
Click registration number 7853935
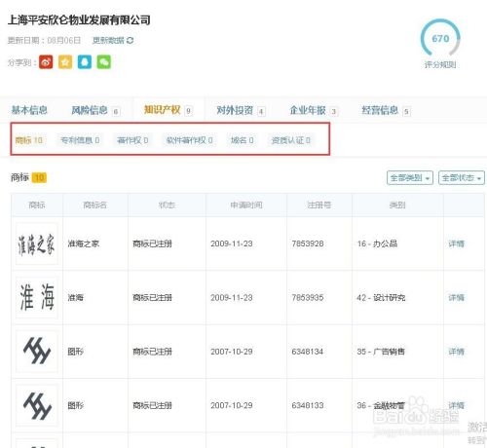(308, 297)
